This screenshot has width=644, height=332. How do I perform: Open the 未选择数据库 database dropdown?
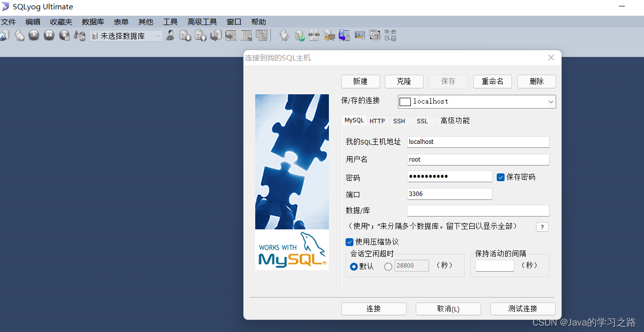pos(126,36)
